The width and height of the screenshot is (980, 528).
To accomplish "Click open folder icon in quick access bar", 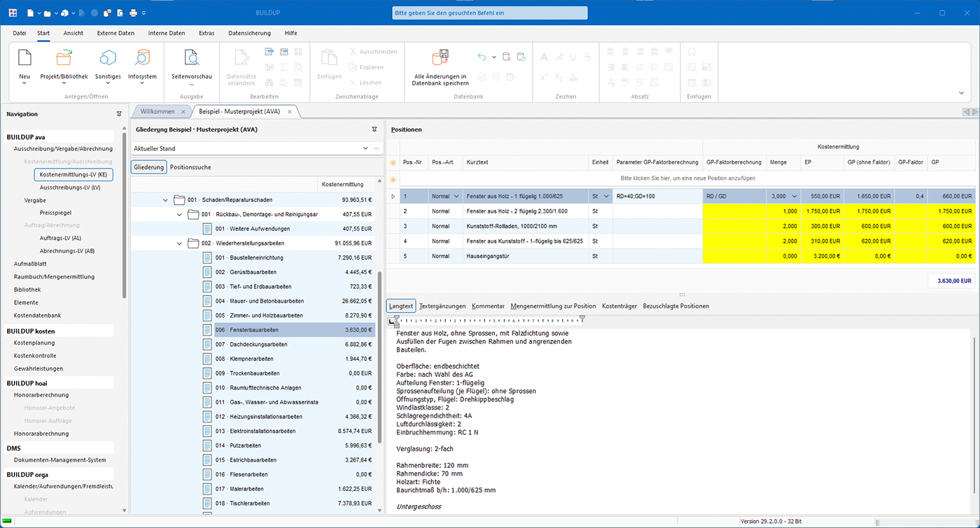I will pos(46,13).
